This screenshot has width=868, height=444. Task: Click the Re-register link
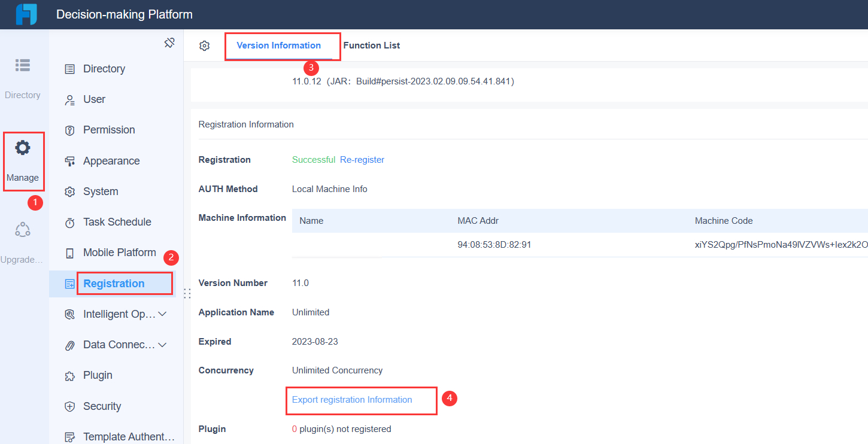[362, 160]
